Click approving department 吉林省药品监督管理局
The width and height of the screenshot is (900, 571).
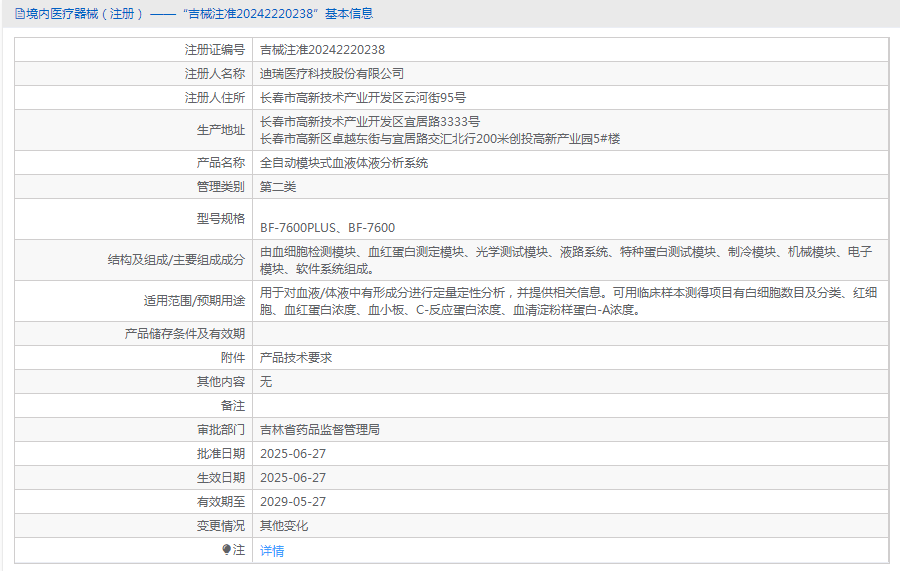pos(320,430)
